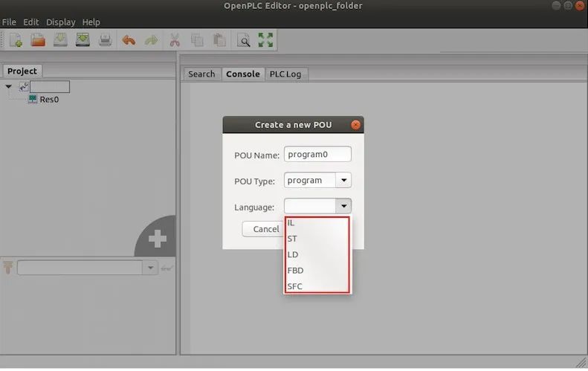Open a project with the folder icon
This screenshot has width=588, height=371.
[x=38, y=39]
